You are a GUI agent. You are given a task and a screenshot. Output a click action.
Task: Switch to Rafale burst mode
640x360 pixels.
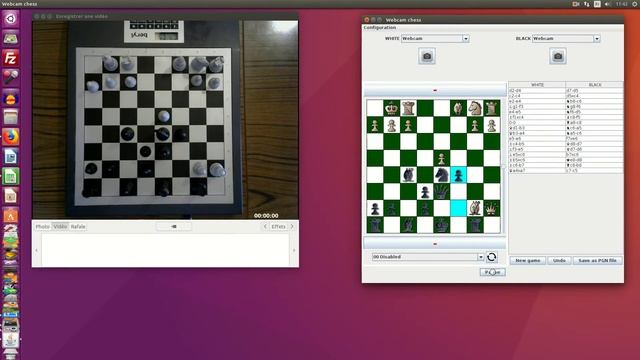(x=78, y=227)
